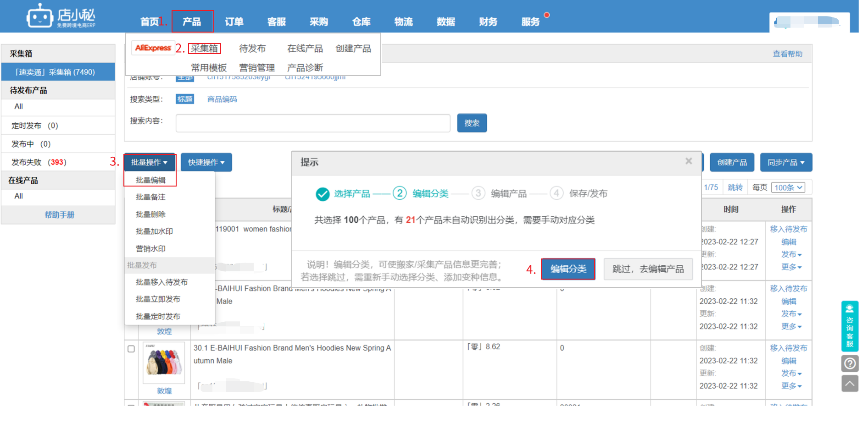The width and height of the screenshot is (868, 423).
Task: Click the 查看帮助 link
Action: tap(787, 54)
